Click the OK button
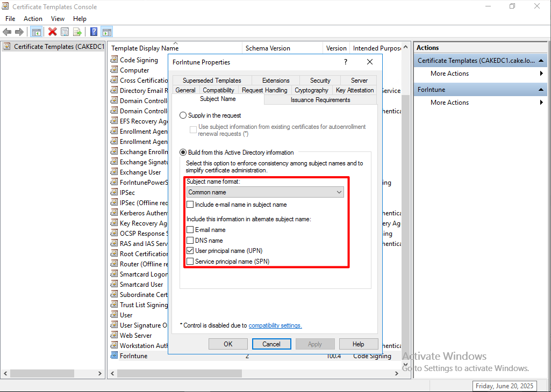 pyautogui.click(x=228, y=344)
